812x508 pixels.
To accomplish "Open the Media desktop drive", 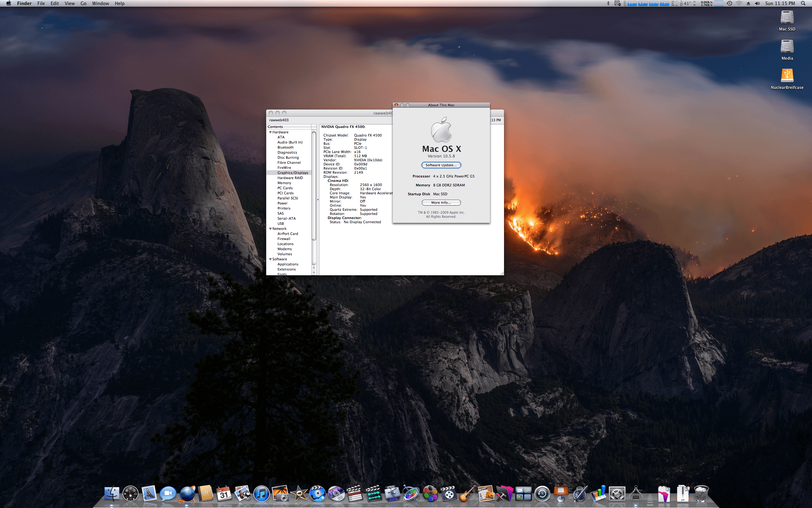I will point(787,50).
